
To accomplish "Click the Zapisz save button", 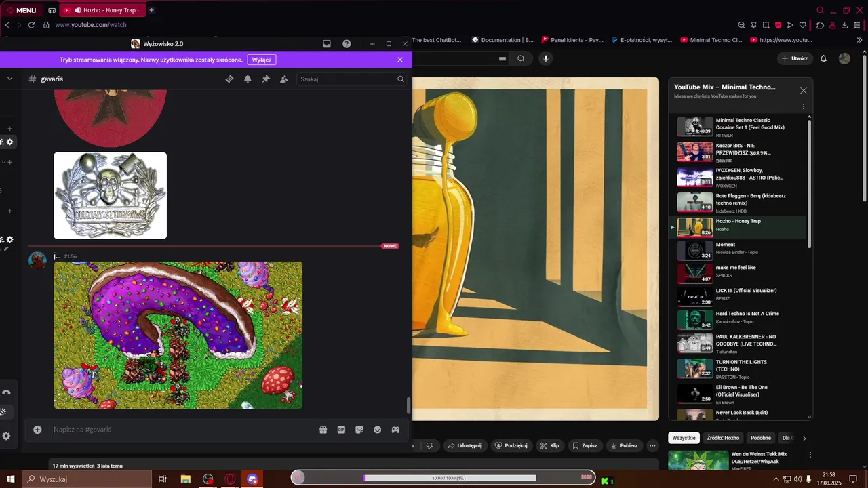I will click(x=585, y=445).
